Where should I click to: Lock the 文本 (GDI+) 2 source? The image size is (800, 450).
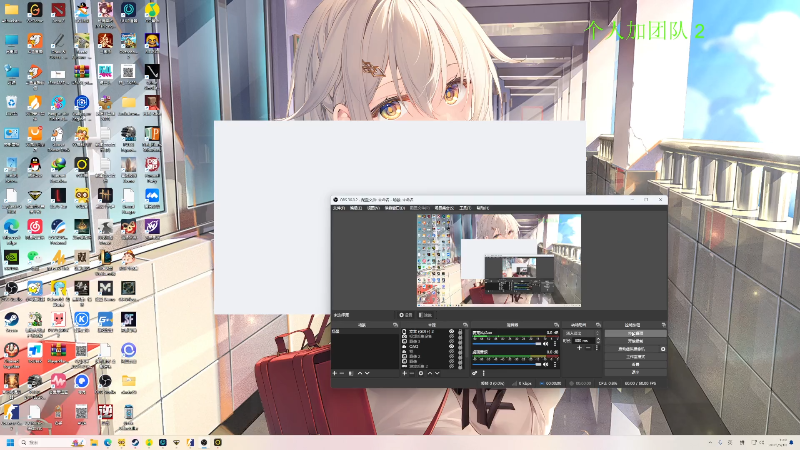pos(460,332)
